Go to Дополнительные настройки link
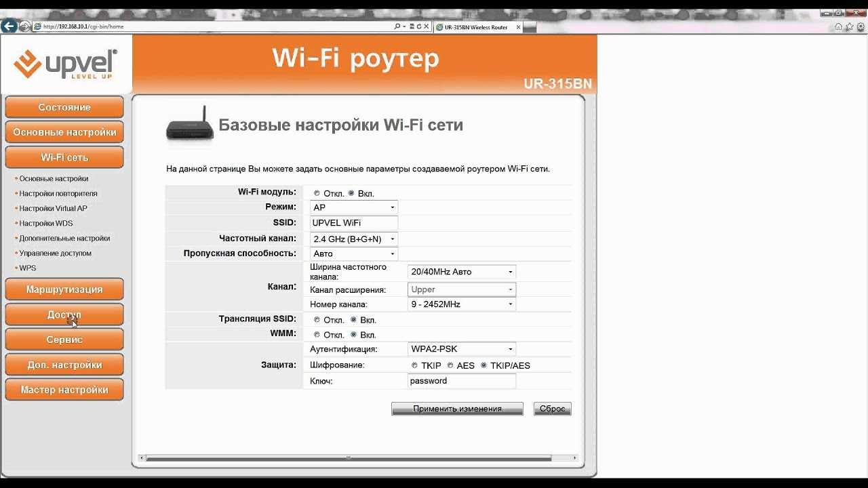The image size is (868, 488). pyautogui.click(x=64, y=239)
